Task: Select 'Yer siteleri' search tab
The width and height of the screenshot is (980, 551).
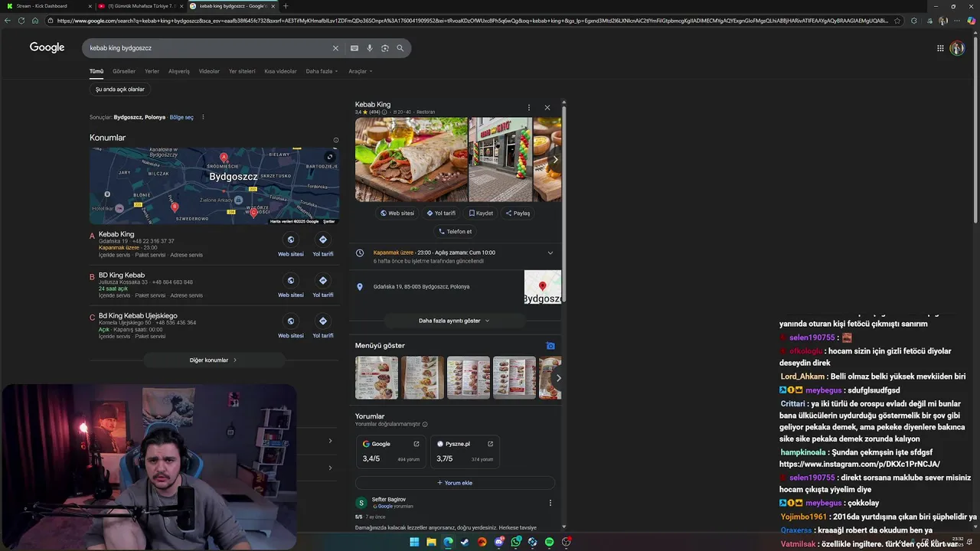Action: tap(242, 71)
